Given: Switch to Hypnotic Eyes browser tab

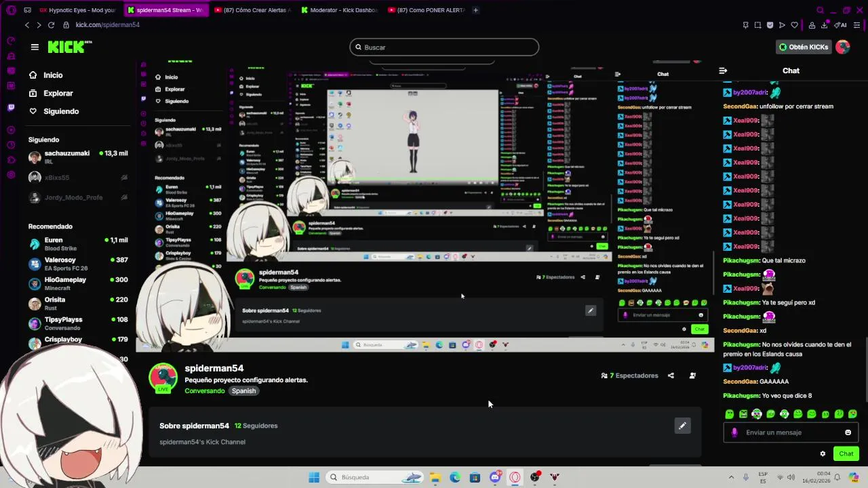Looking at the screenshot, I should coord(78,10).
